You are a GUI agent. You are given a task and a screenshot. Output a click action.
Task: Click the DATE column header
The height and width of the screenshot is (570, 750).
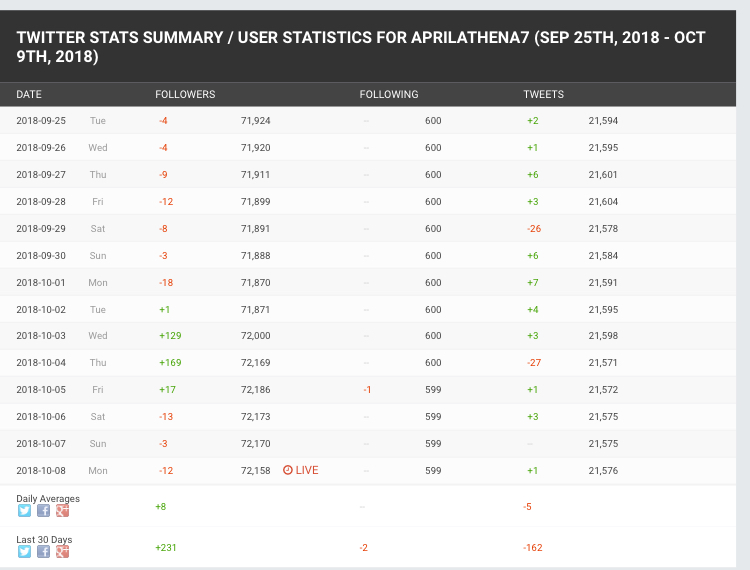pyautogui.click(x=29, y=95)
